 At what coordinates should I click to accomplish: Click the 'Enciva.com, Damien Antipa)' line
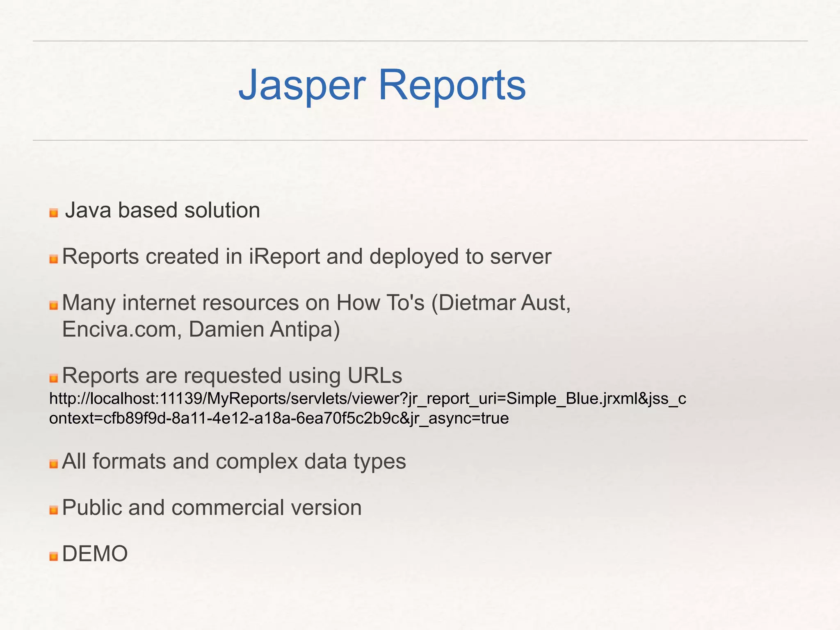pos(201,330)
